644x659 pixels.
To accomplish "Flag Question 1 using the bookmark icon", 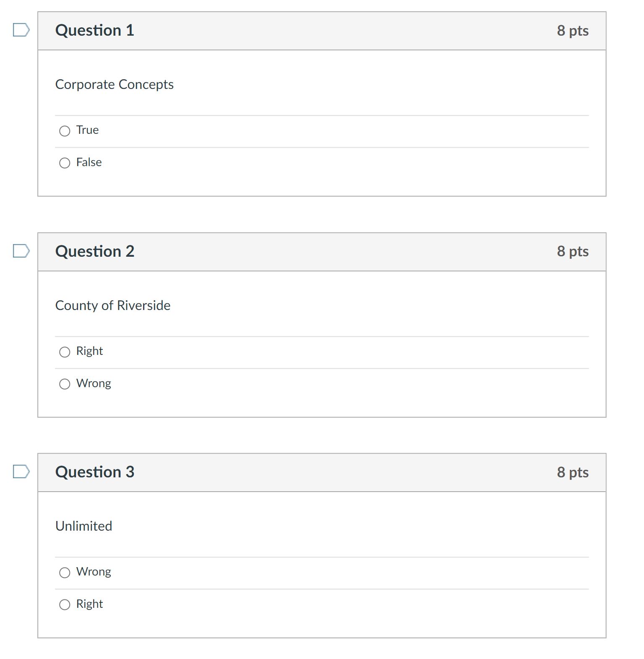I will (21, 29).
